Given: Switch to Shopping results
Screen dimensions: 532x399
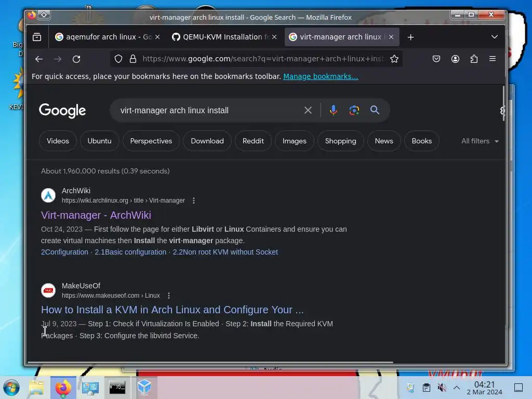Looking at the screenshot, I should [341, 141].
